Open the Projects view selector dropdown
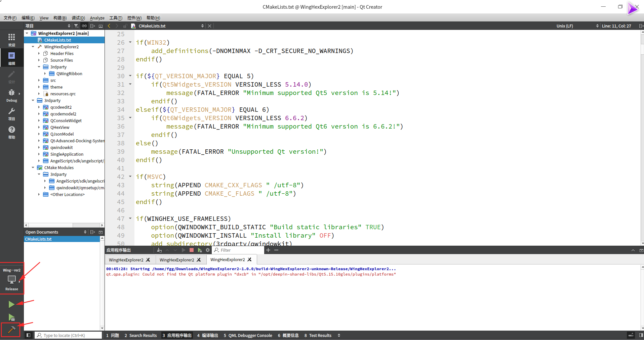 [x=48, y=26]
